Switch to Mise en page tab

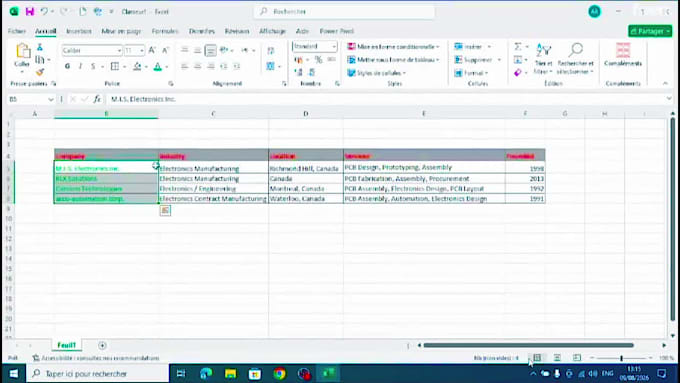pyautogui.click(x=121, y=31)
